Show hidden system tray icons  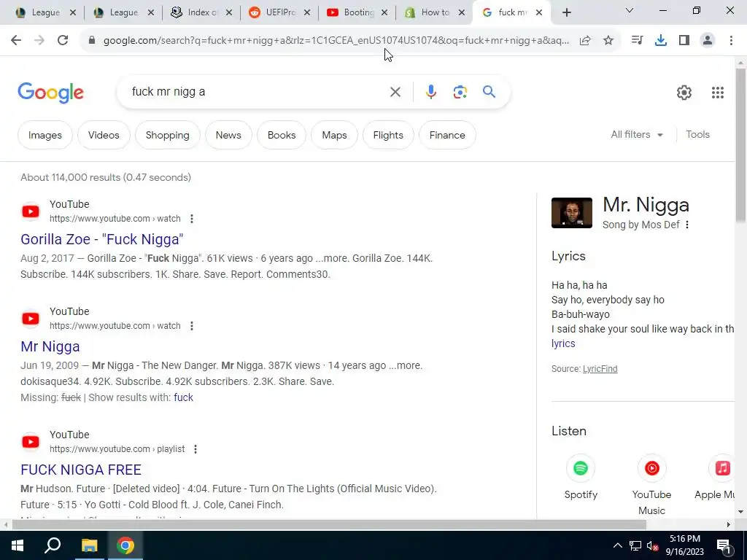[x=617, y=545]
